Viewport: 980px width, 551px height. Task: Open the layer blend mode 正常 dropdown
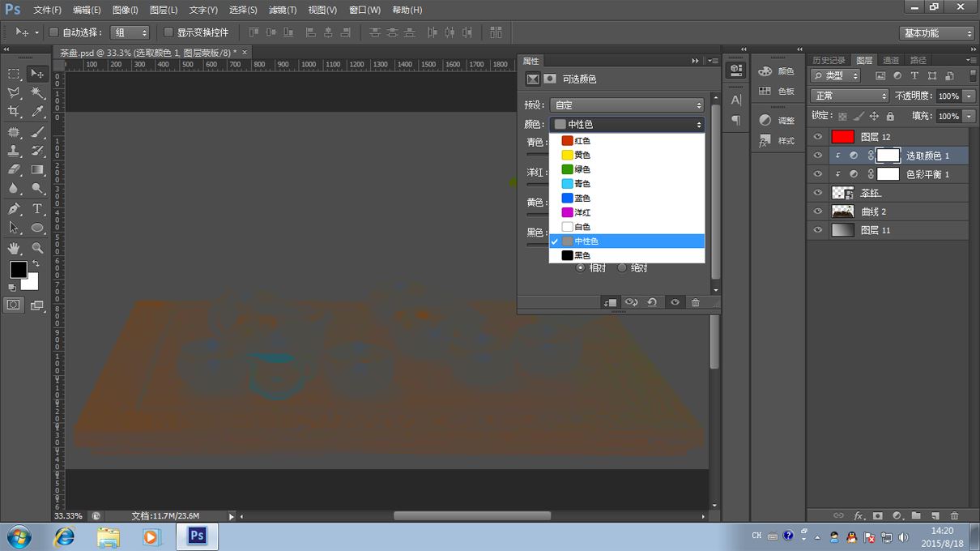point(849,96)
